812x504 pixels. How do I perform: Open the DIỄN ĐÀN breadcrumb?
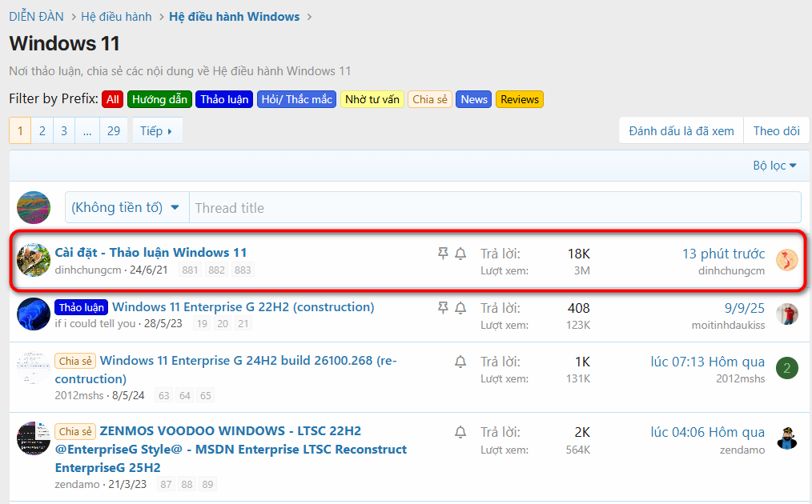click(36, 17)
